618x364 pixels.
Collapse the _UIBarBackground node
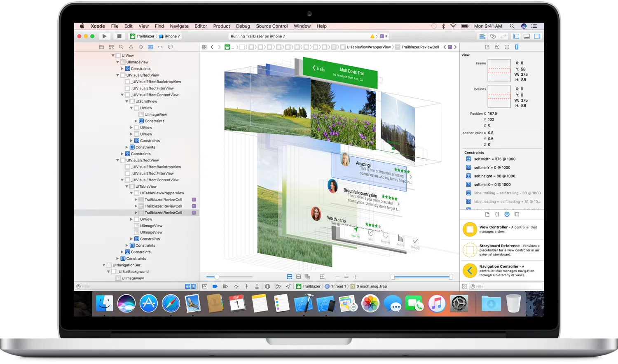[x=108, y=272]
